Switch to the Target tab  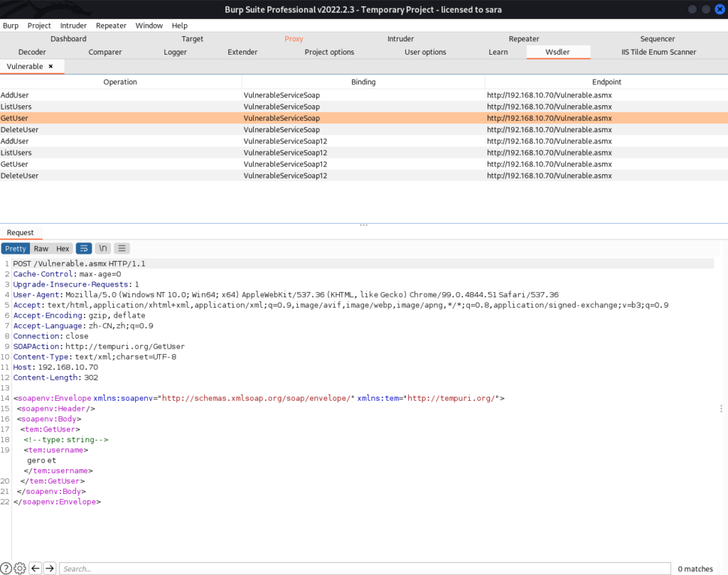click(192, 39)
